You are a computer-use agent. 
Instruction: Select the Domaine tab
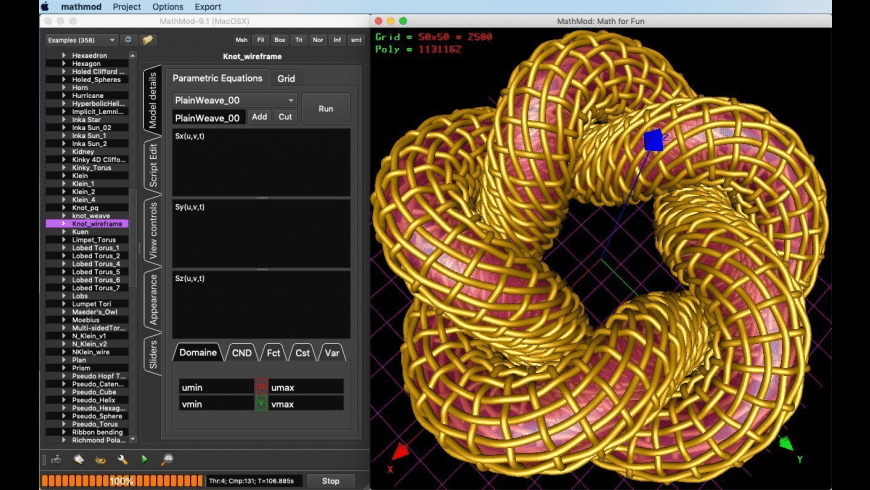click(198, 352)
